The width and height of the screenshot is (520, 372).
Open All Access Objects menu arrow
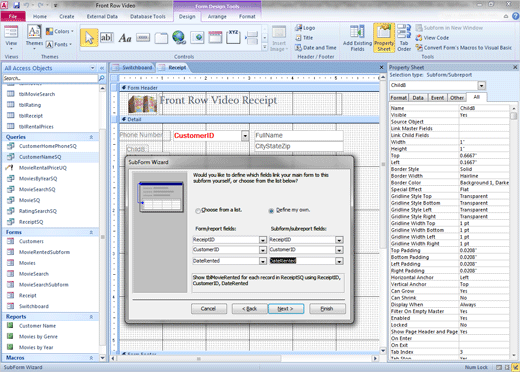[x=92, y=68]
